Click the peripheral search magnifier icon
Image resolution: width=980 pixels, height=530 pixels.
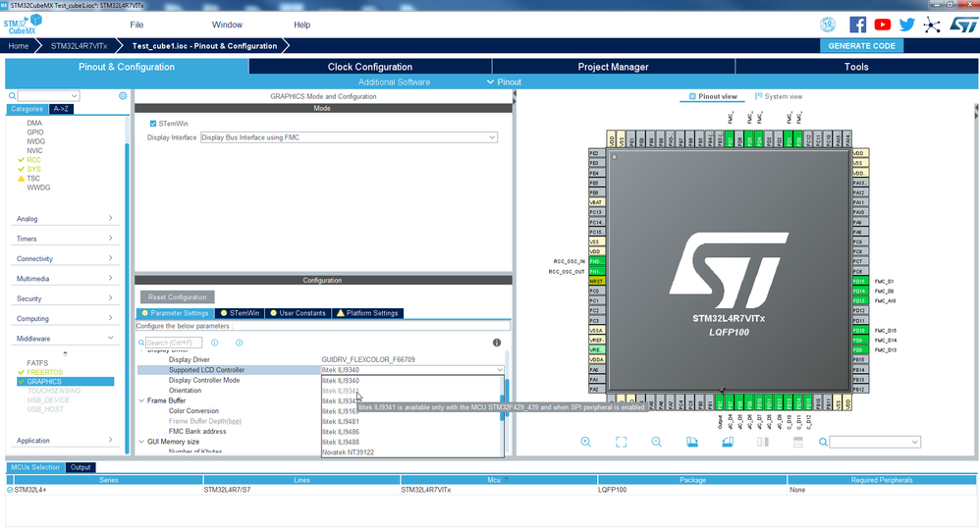(x=12, y=95)
